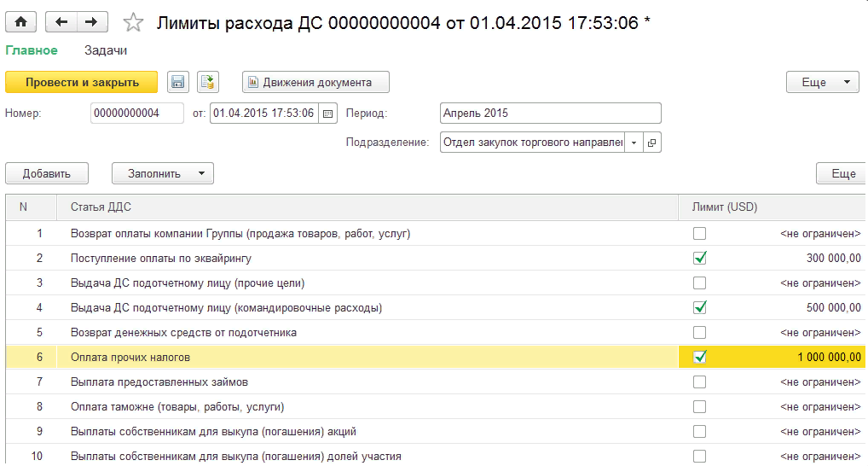Open the calendar picker for the date
The image size is (868, 466).
tap(328, 114)
